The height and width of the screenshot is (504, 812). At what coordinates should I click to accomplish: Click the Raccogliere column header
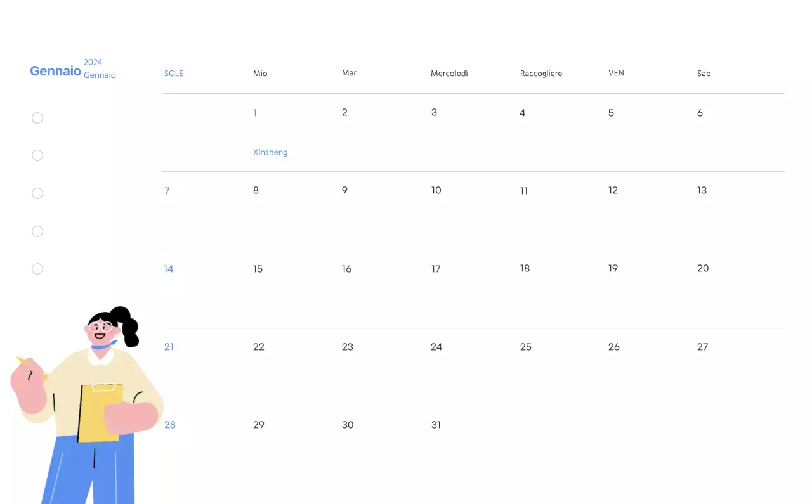(x=541, y=73)
